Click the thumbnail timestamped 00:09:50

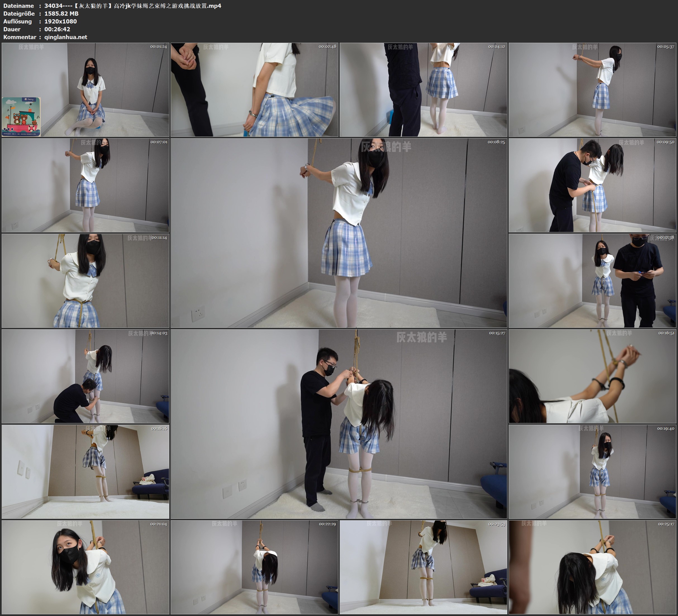pos(592,185)
